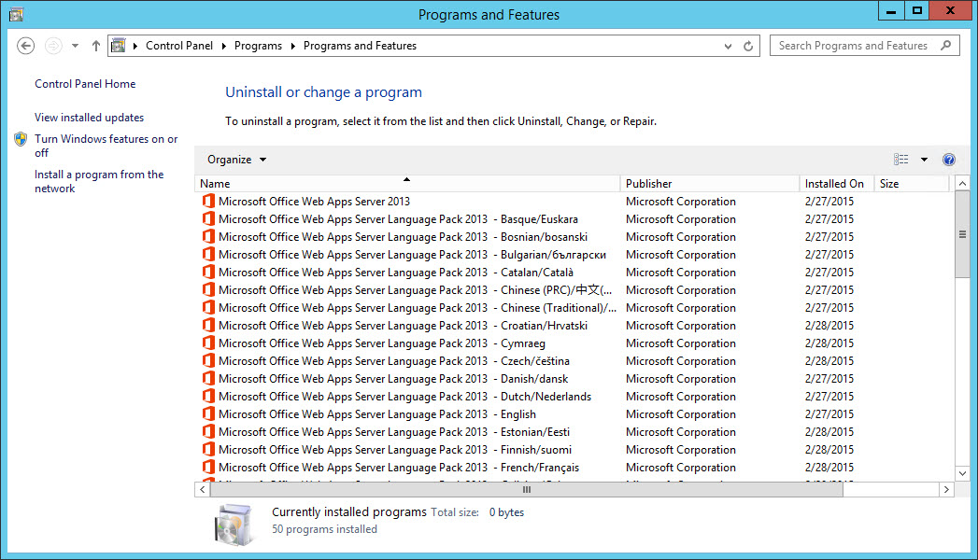978x560 pixels.
Task: Click the vertical scrollbar down arrow
Action: pos(962,473)
